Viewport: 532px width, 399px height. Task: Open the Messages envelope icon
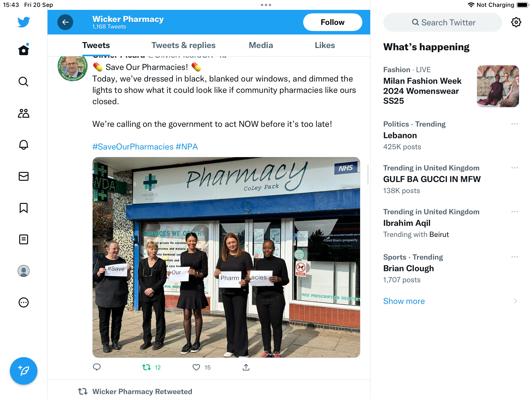(x=24, y=176)
